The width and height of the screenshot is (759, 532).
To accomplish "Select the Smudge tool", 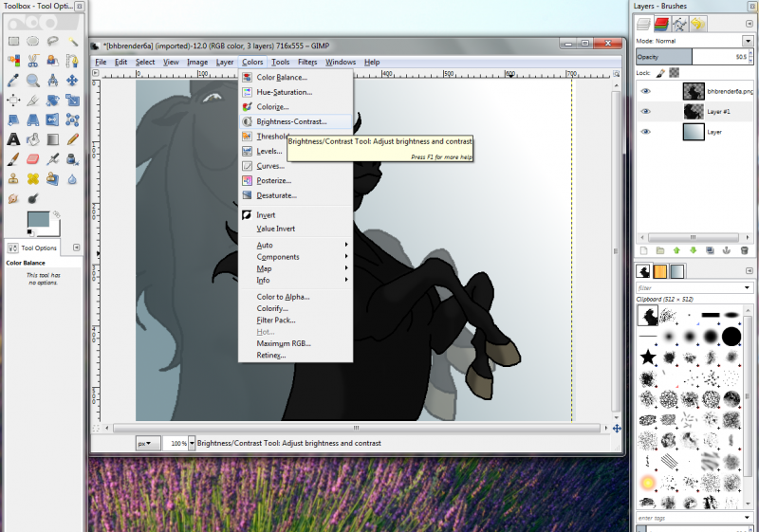I will click(x=13, y=198).
